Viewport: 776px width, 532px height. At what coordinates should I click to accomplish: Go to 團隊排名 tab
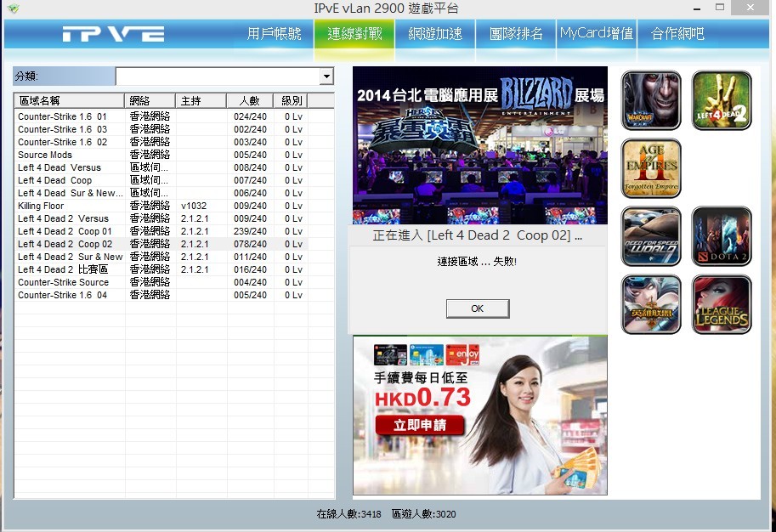tap(516, 34)
